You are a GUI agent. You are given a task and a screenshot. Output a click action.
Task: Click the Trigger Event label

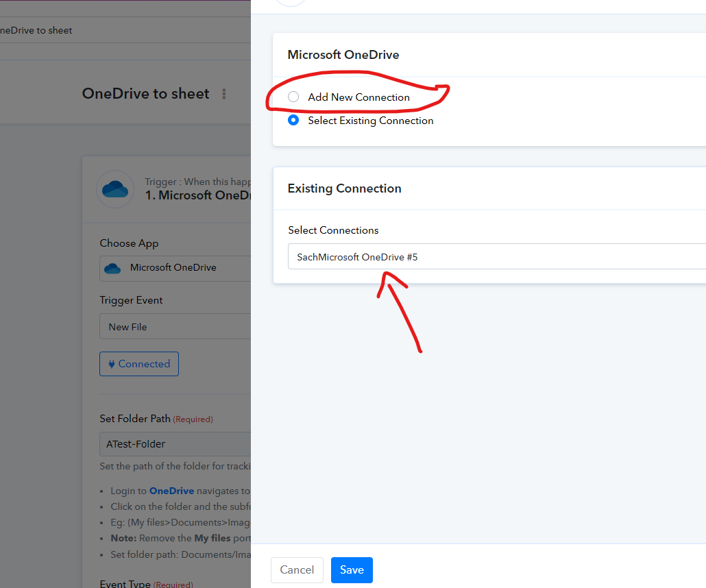point(131,300)
